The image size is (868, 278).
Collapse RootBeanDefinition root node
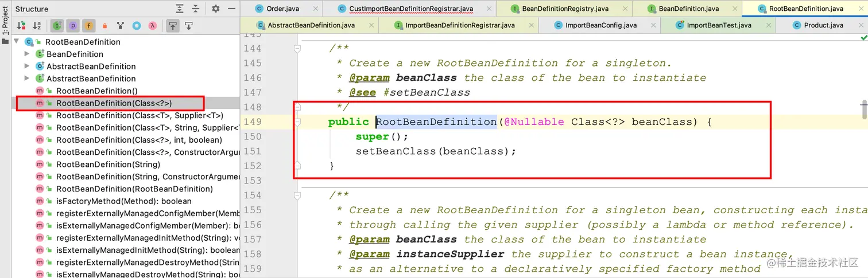point(17,41)
